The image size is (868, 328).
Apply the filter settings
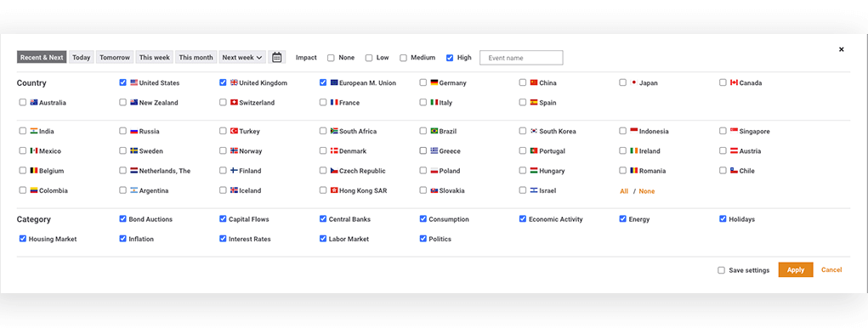click(x=796, y=270)
